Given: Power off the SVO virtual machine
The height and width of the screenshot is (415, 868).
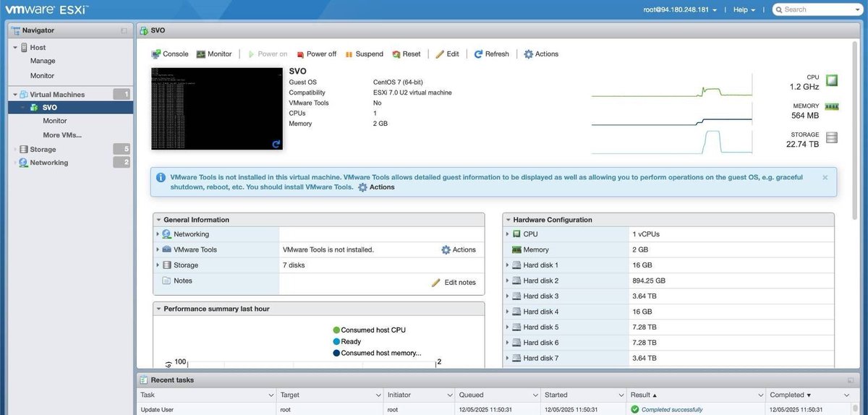Looking at the screenshot, I should (315, 54).
